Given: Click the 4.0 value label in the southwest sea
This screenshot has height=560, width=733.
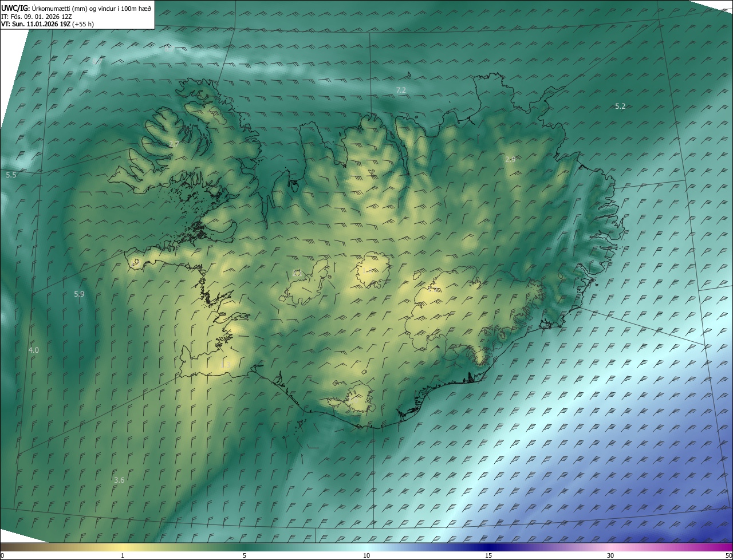Looking at the screenshot, I should [34, 350].
